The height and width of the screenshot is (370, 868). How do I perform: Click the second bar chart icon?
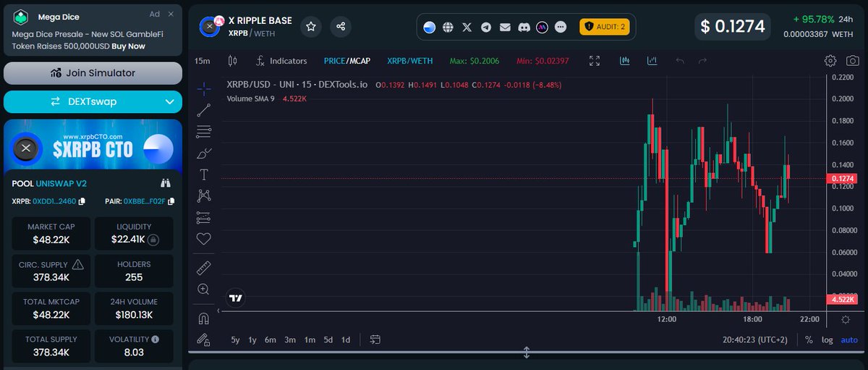652,61
